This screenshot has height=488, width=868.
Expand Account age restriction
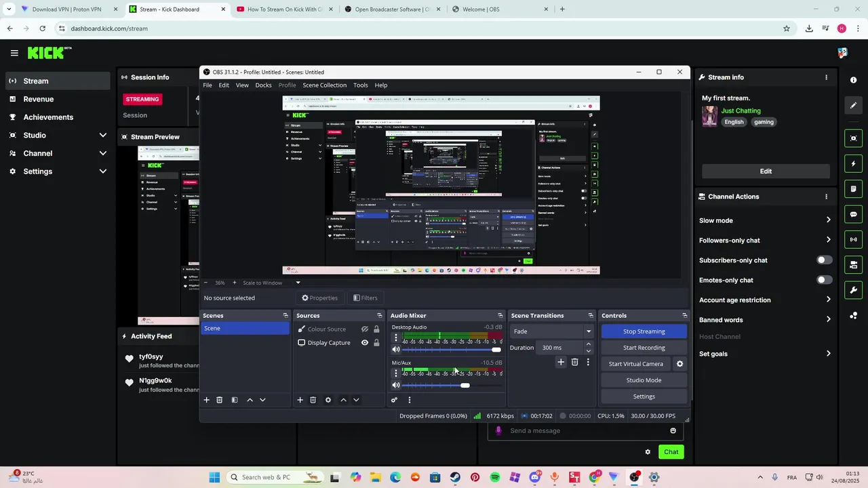tap(828, 300)
